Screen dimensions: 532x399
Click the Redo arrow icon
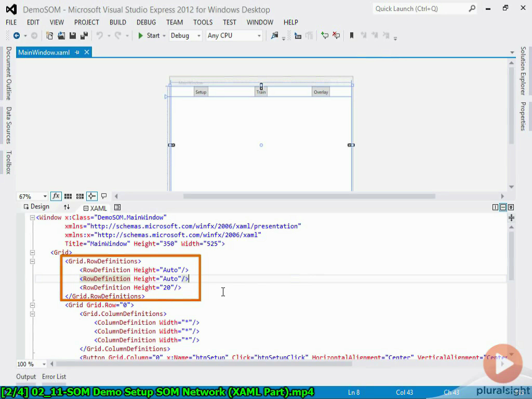118,35
